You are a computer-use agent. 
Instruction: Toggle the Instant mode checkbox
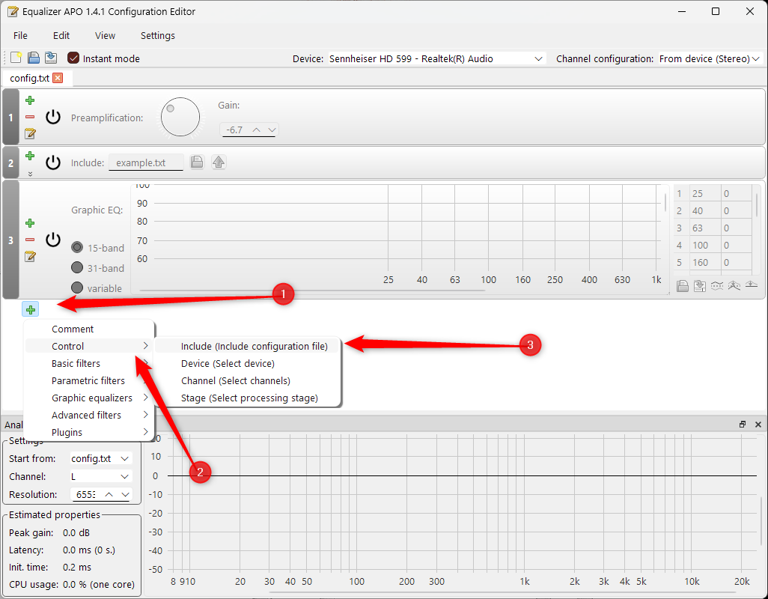point(73,59)
